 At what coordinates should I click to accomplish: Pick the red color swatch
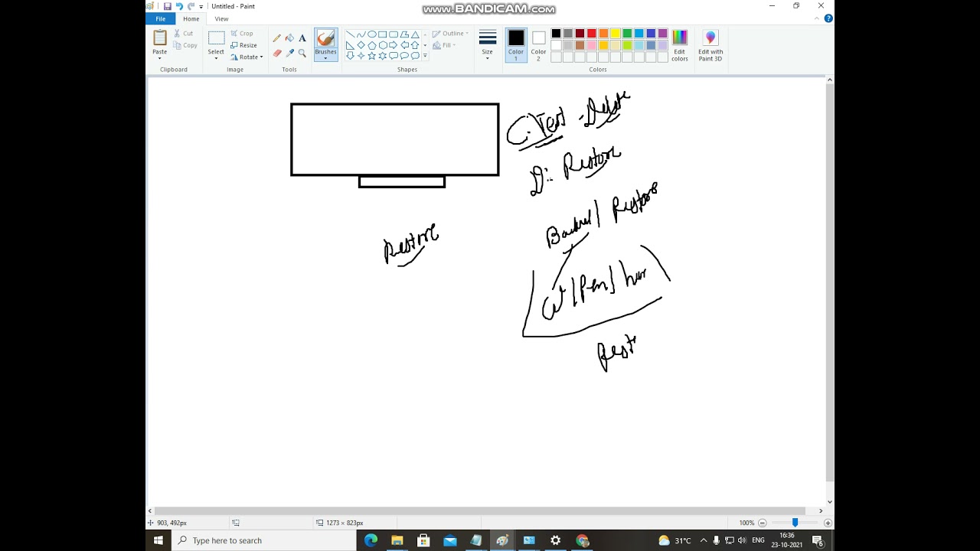(x=592, y=34)
